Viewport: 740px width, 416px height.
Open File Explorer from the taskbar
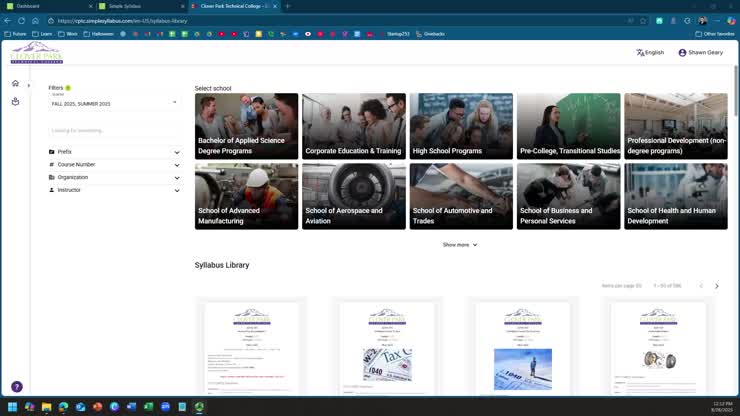point(46,407)
